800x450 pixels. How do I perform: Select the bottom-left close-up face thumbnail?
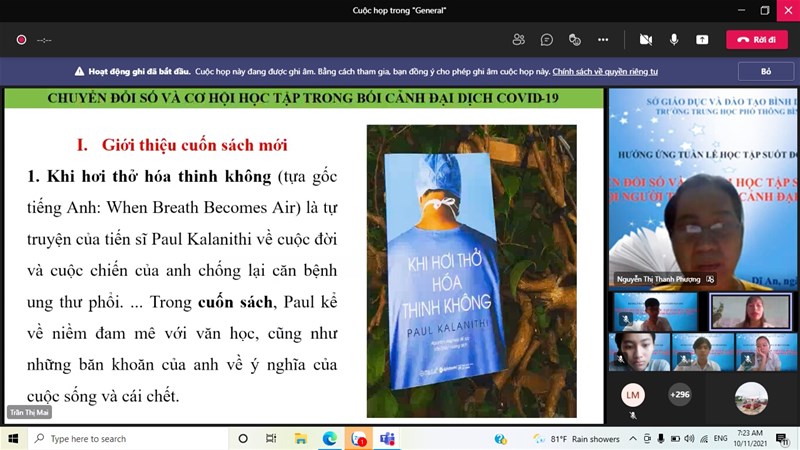tap(639, 352)
